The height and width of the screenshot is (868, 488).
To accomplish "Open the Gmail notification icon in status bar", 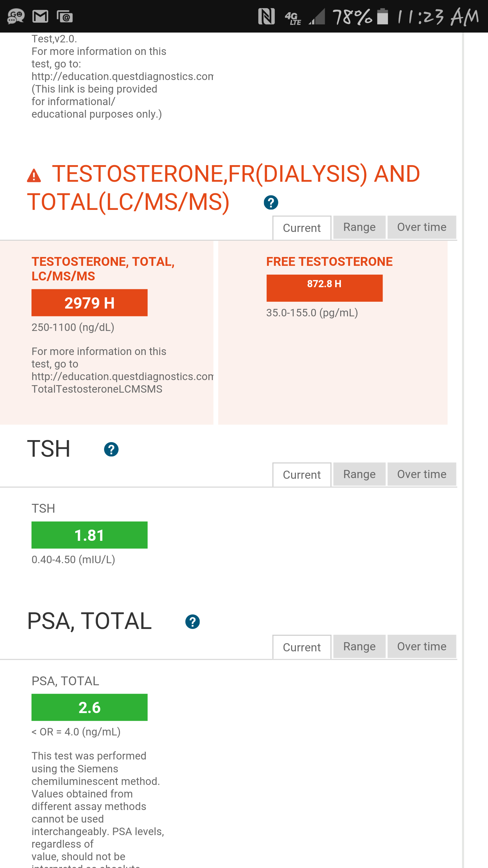I will 40,16.
